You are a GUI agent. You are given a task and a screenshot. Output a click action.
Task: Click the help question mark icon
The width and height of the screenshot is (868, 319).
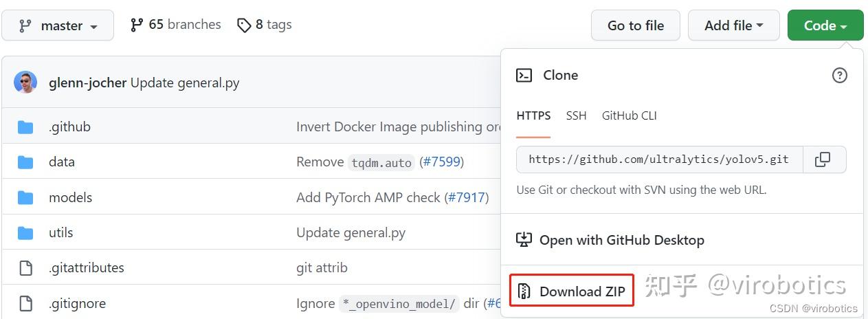point(839,76)
